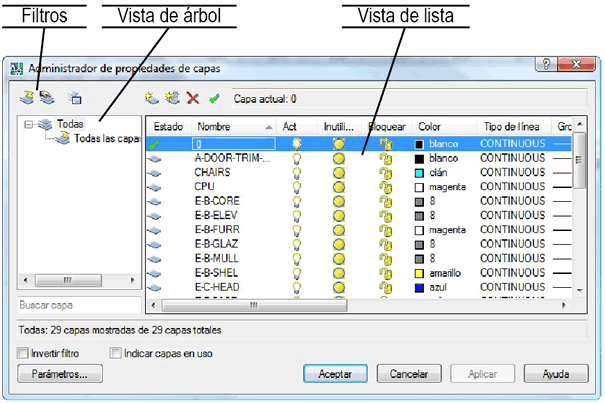Toggle the light bulb for E-B-FURR

click(x=296, y=230)
